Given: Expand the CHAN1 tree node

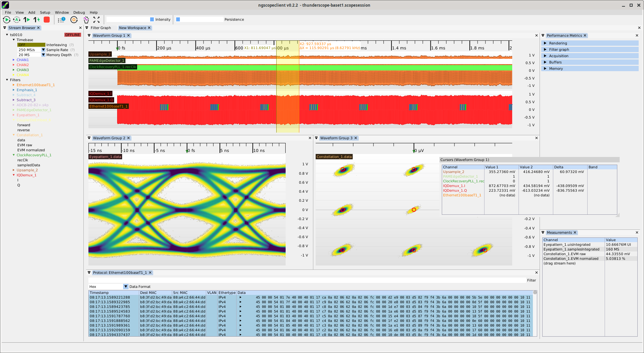Looking at the screenshot, I should (x=13, y=60).
